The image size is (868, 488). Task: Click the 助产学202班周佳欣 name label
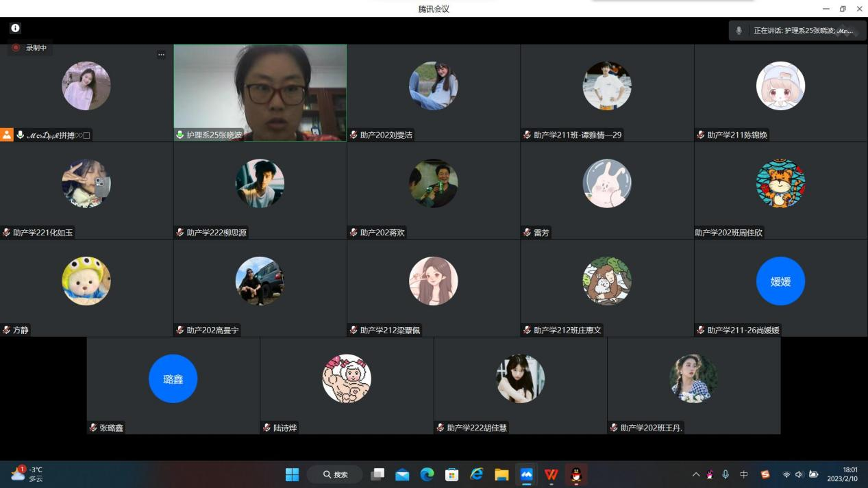(x=728, y=233)
